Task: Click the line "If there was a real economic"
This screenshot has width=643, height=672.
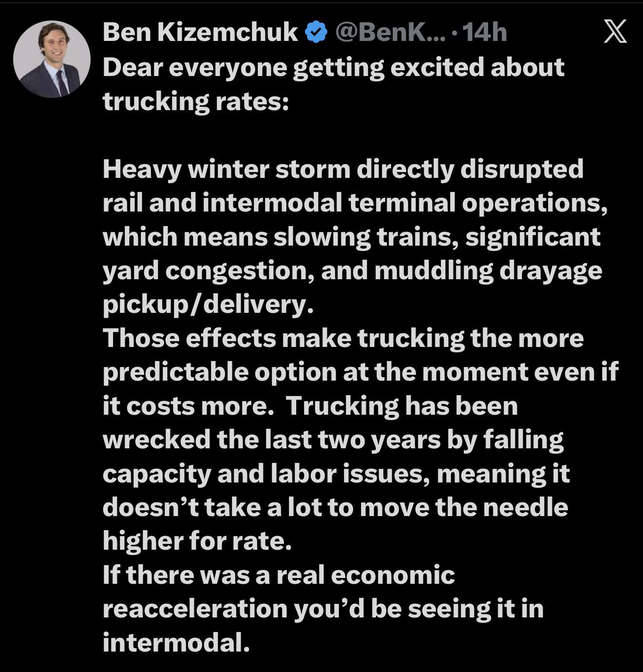Action: [x=279, y=575]
